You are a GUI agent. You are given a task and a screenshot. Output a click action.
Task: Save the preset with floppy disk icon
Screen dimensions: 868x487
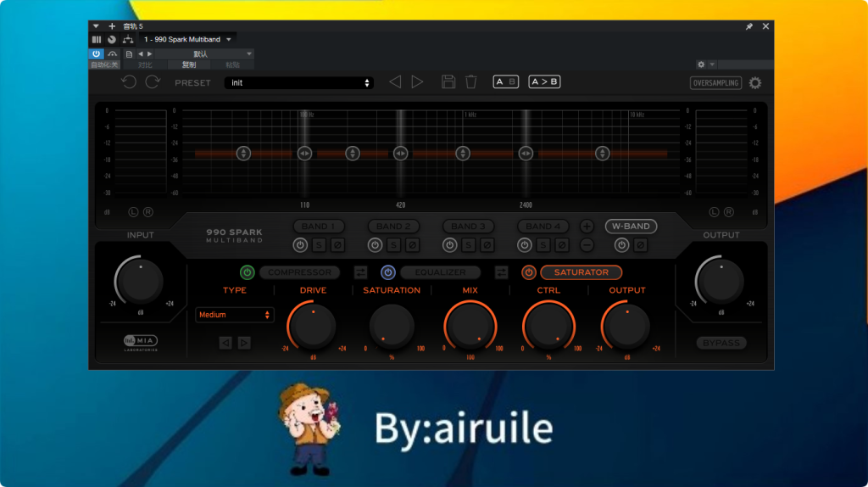pyautogui.click(x=448, y=82)
